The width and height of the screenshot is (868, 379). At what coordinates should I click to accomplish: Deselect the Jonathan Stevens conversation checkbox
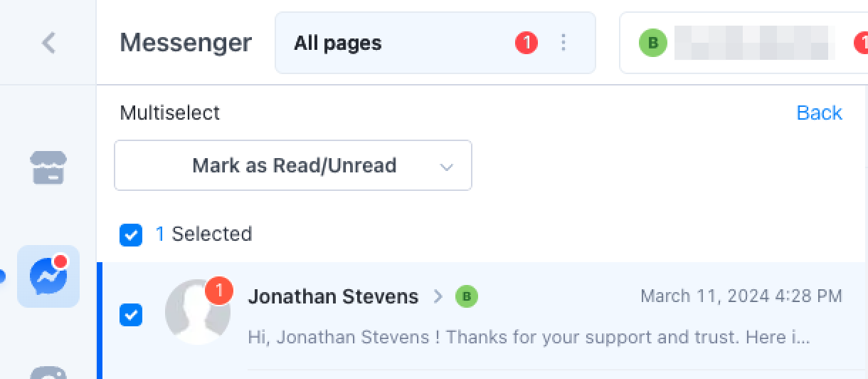131,314
